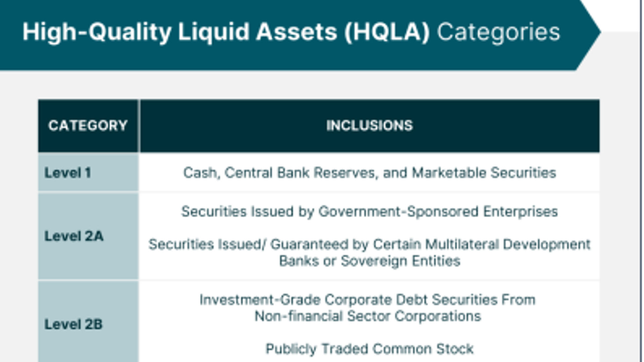
Task: Select the INCLUSIONS column header
Action: (369, 126)
